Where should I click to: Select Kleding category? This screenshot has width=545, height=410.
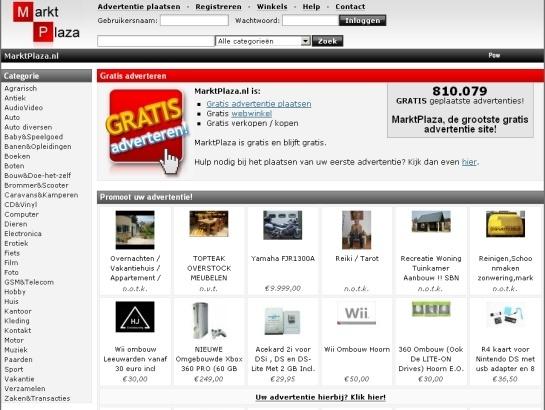click(17, 321)
